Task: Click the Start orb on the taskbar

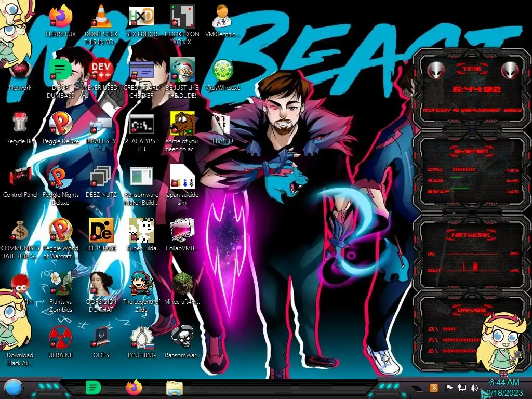Action: pyautogui.click(x=14, y=388)
